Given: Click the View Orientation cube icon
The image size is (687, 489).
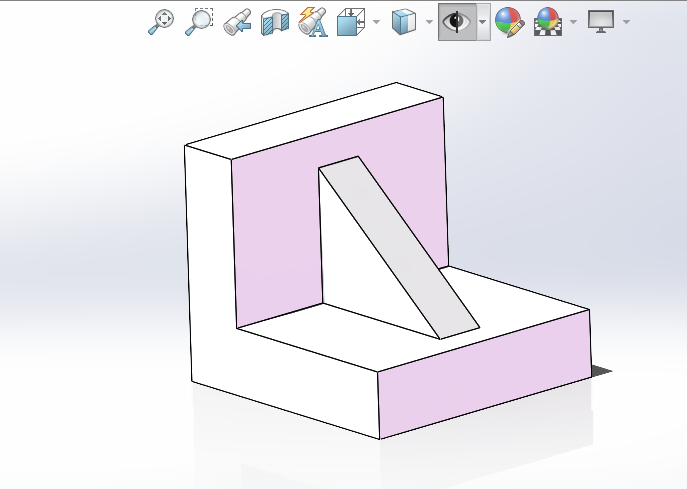Looking at the screenshot, I should [350, 21].
